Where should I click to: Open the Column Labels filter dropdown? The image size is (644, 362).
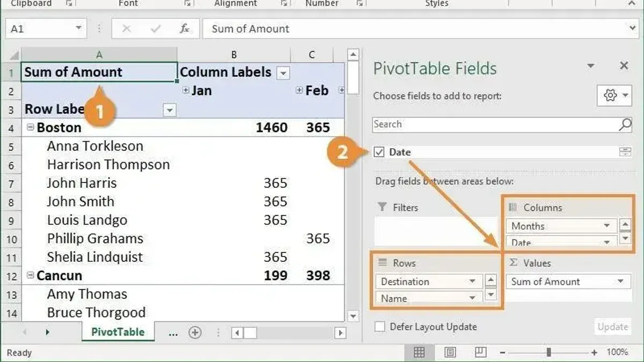(283, 73)
